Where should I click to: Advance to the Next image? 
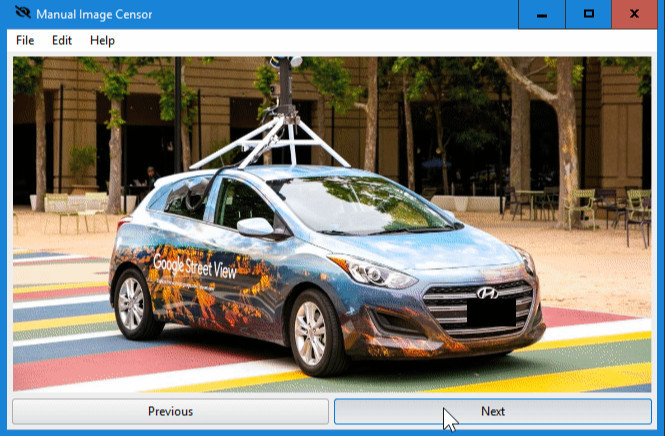point(493,411)
